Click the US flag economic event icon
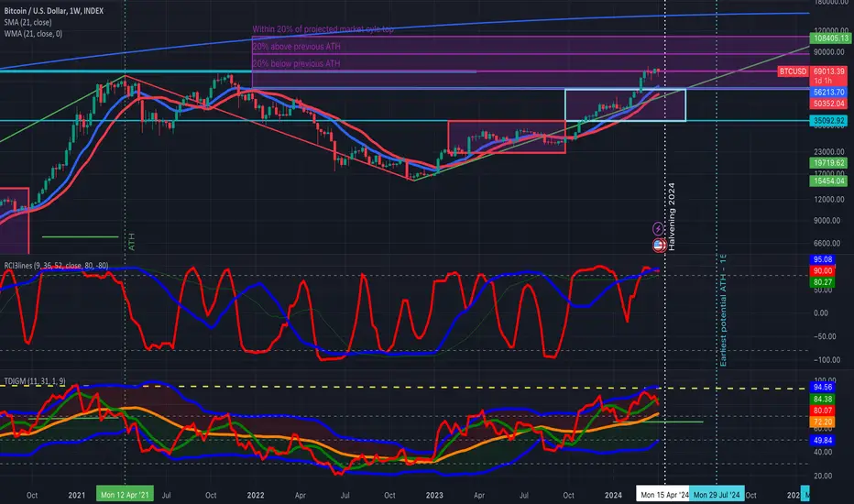This screenshot has width=854, height=504. [659, 246]
